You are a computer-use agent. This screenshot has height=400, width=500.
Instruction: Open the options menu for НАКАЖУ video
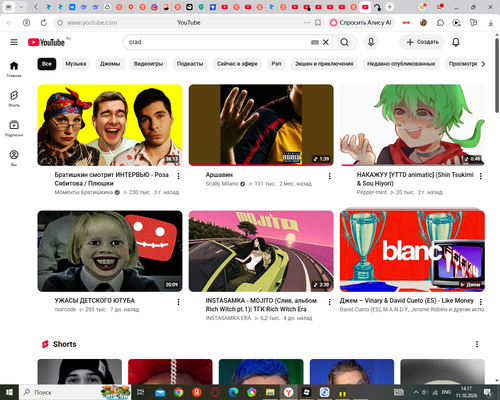pyautogui.click(x=481, y=176)
